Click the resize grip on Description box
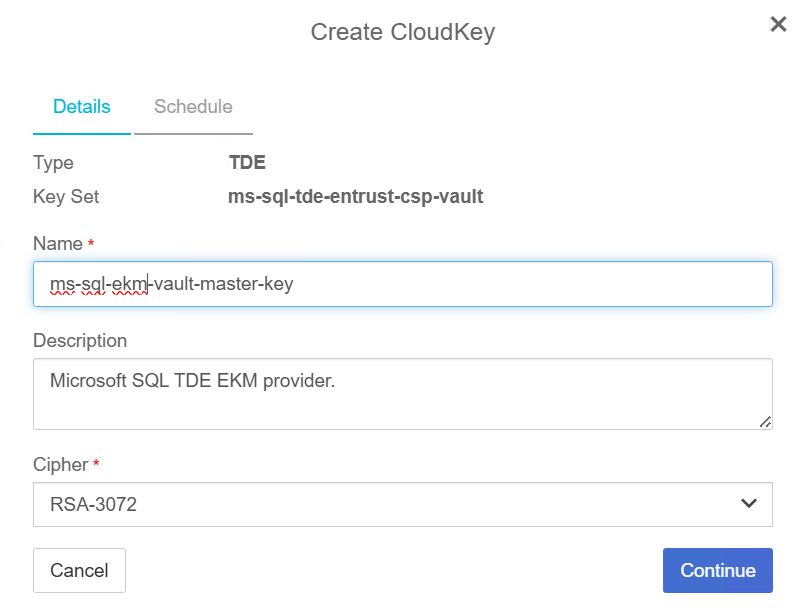Screen dimensions: 812x615 pyautogui.click(x=765, y=420)
